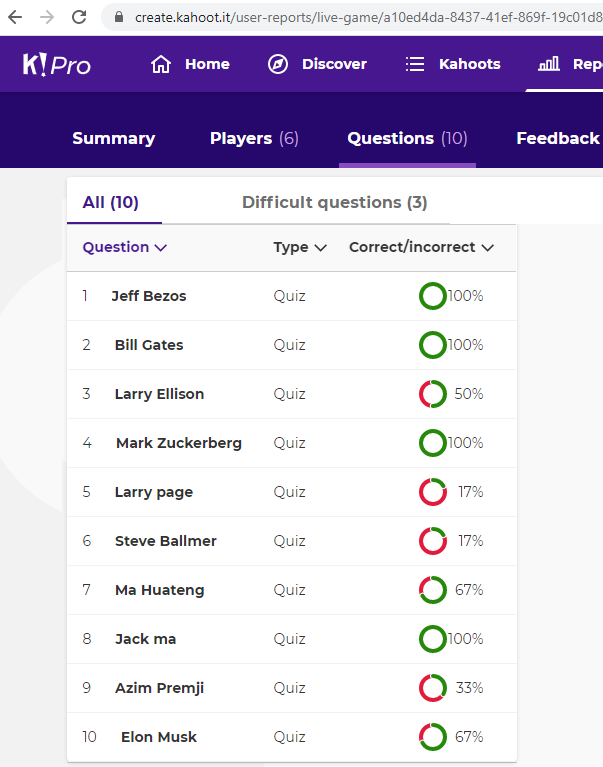Click the Kahoot Pro logo

[56, 64]
